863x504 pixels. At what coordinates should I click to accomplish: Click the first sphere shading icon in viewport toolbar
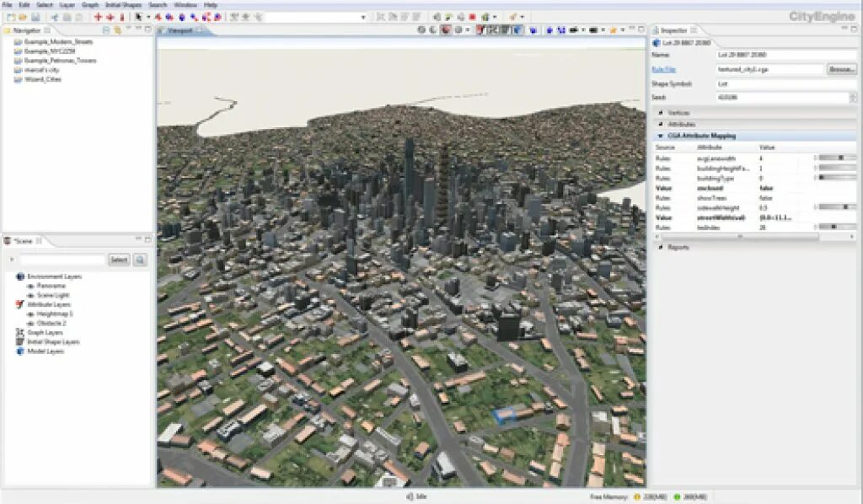tap(421, 30)
